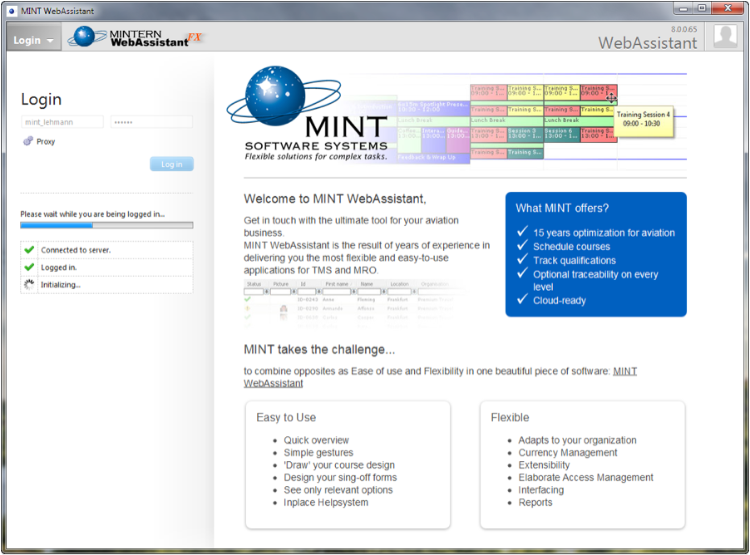This screenshot has height=555, width=750.
Task: Click the username field mint_lehmann
Action: click(x=62, y=122)
